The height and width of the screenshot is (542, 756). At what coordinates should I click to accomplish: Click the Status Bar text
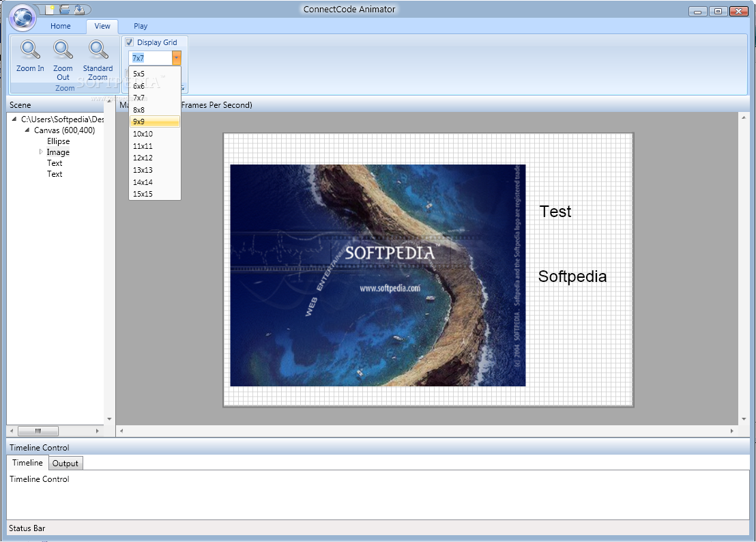click(27, 528)
